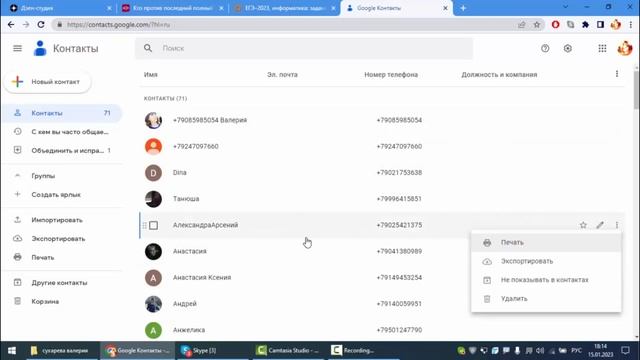Open Контакты in the sidebar
Viewport: 640px width, 360px height.
pos(62,113)
